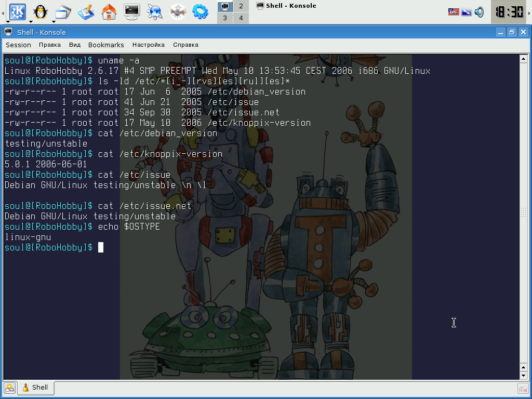Launch the Konqueror web browser icon
Screen dimensions: 532x399
155,12
